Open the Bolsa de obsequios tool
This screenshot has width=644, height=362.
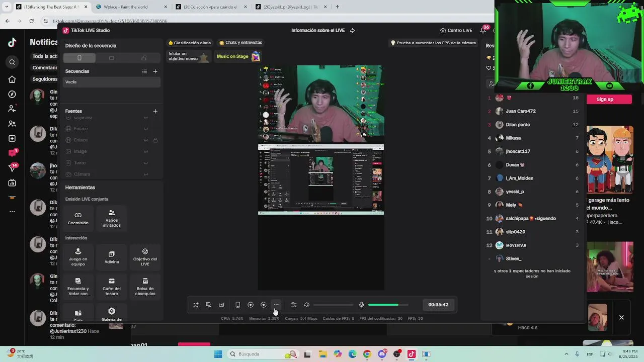pyautogui.click(x=145, y=286)
